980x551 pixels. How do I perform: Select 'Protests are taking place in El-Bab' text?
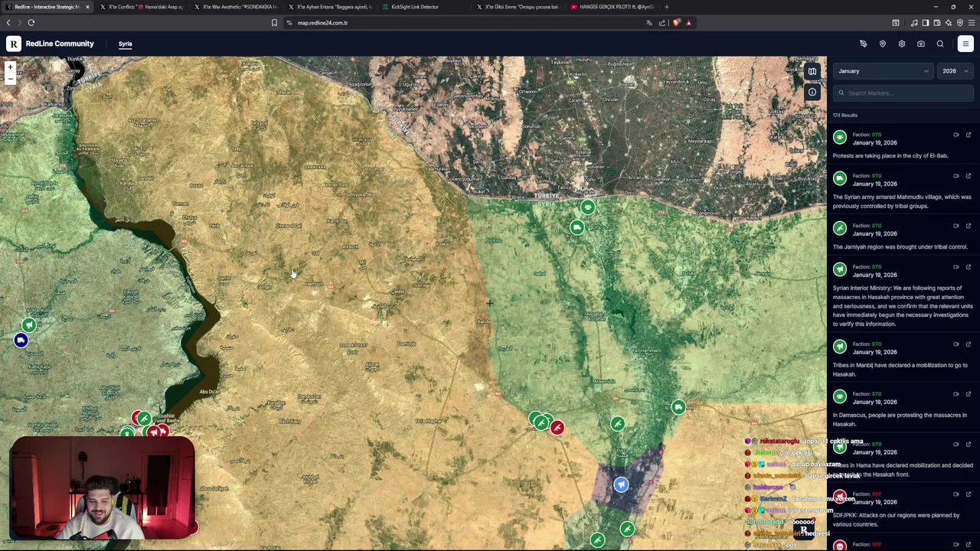click(890, 155)
